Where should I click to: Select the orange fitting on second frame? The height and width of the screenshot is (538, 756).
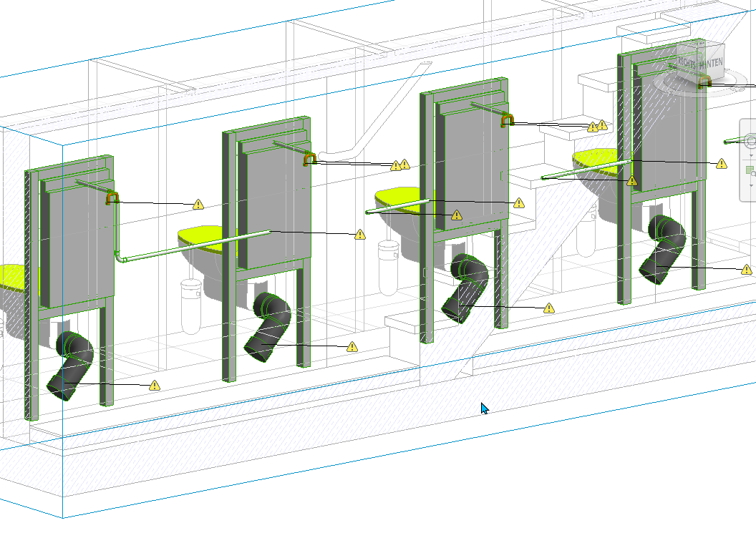pos(309,158)
